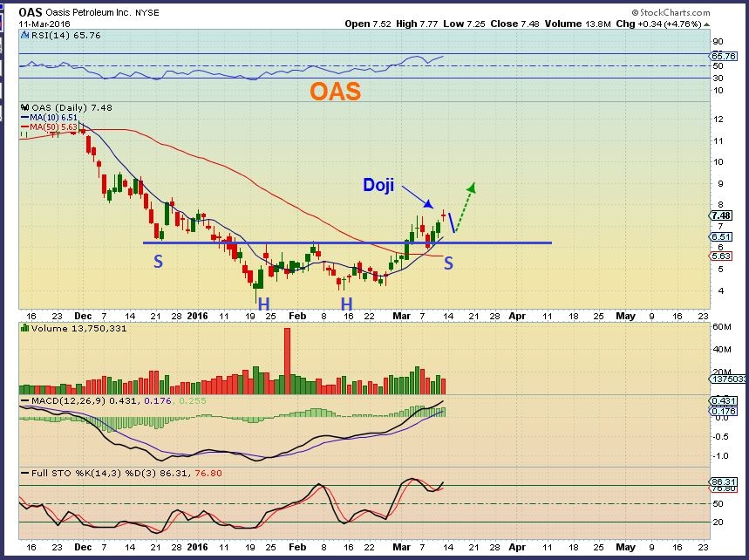749x560 pixels.
Task: Open the StockCharts.com copyright link
Action: pos(671,13)
